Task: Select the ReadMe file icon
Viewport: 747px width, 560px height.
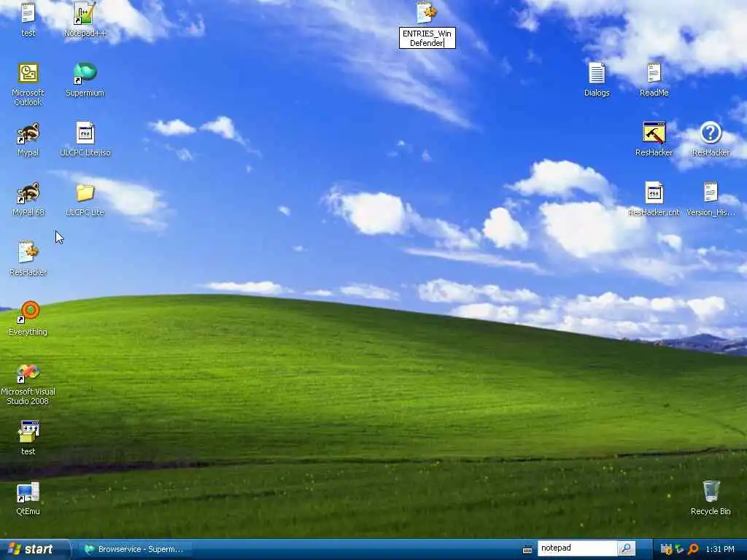Action: tap(654, 74)
